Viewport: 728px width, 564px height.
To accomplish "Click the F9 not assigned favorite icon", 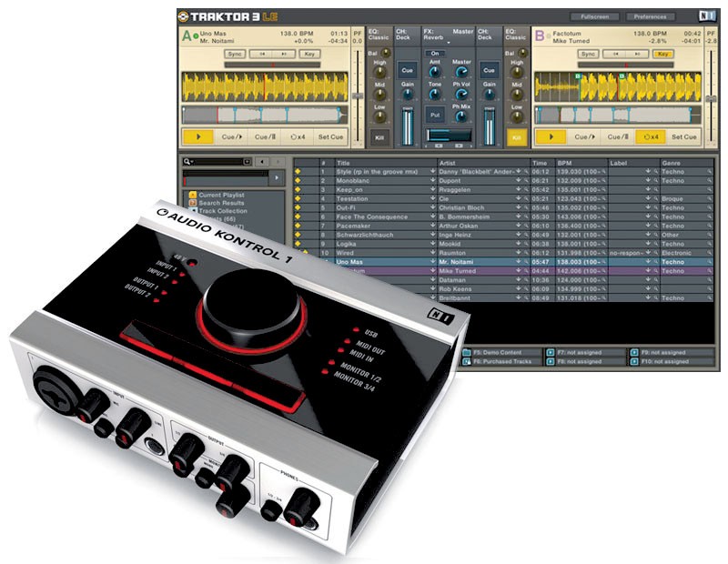I will (x=634, y=352).
